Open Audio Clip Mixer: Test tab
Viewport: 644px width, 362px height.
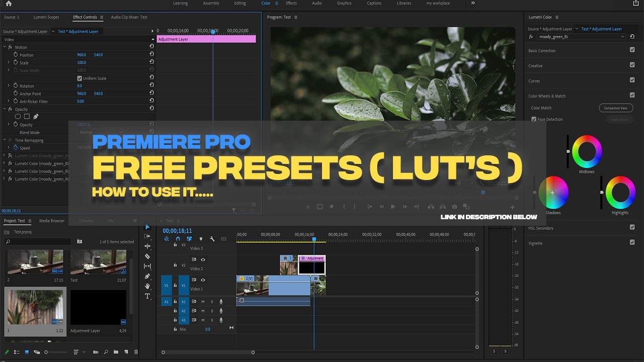click(129, 17)
